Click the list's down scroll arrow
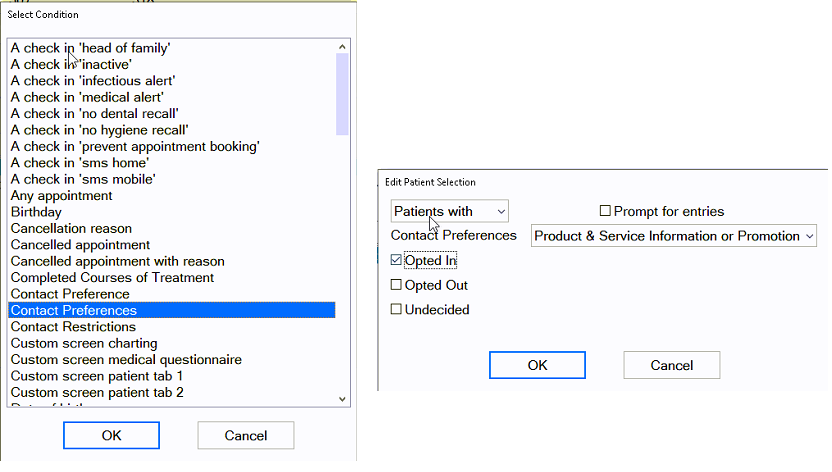The image size is (832, 472). (x=342, y=399)
